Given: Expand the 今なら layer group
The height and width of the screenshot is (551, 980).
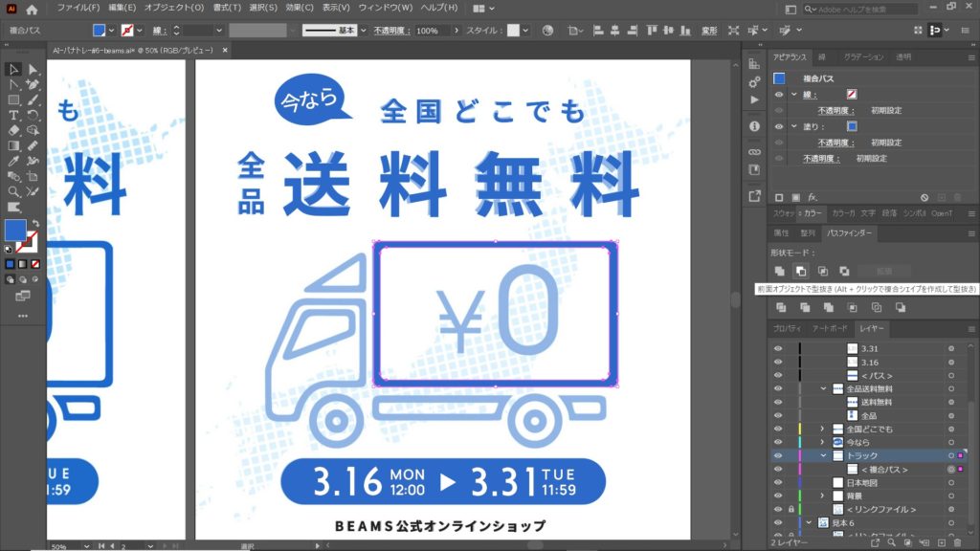Looking at the screenshot, I should (x=823, y=442).
